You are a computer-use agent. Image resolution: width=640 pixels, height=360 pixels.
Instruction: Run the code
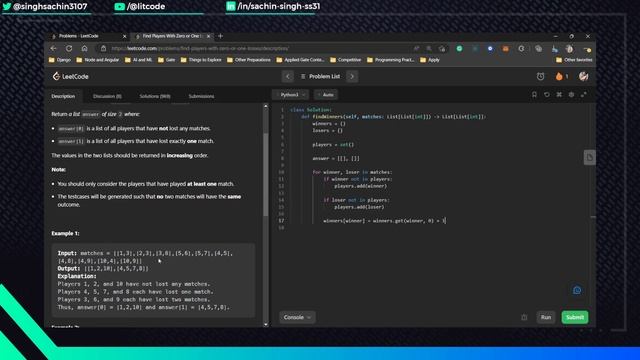(x=546, y=317)
